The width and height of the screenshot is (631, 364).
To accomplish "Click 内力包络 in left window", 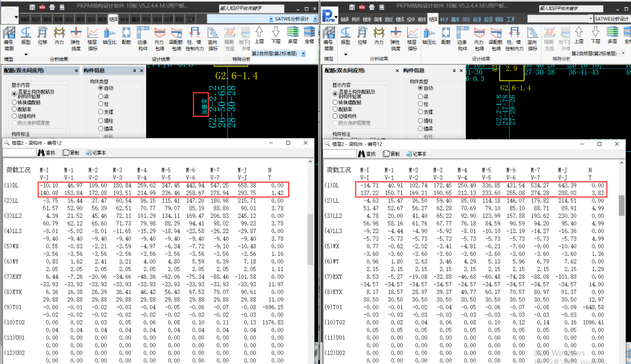I will (160, 39).
